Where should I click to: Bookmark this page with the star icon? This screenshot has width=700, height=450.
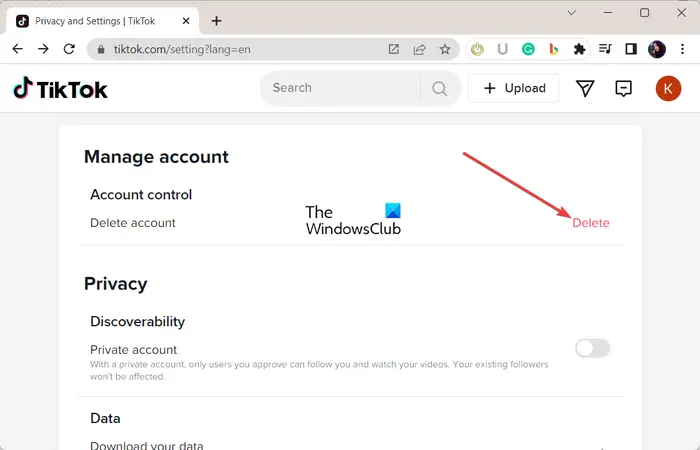445,49
